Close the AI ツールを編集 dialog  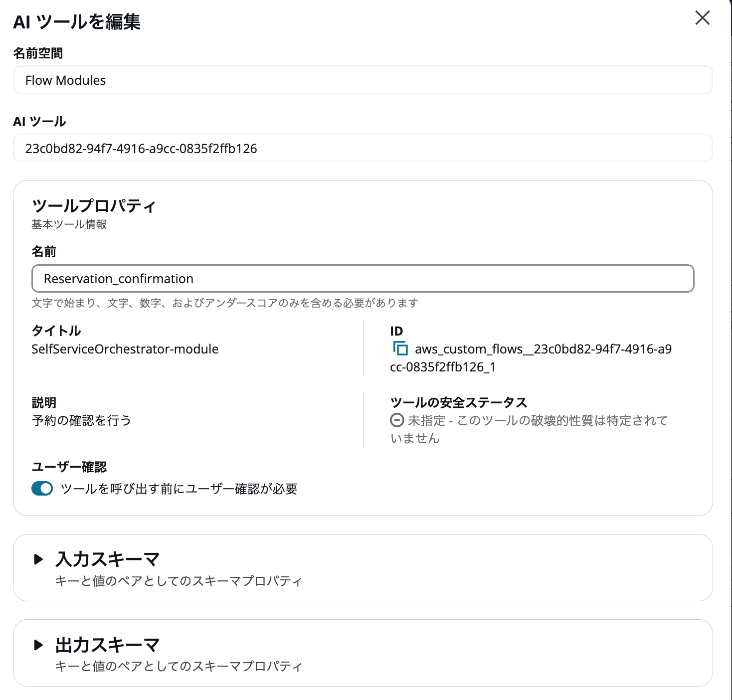703,18
